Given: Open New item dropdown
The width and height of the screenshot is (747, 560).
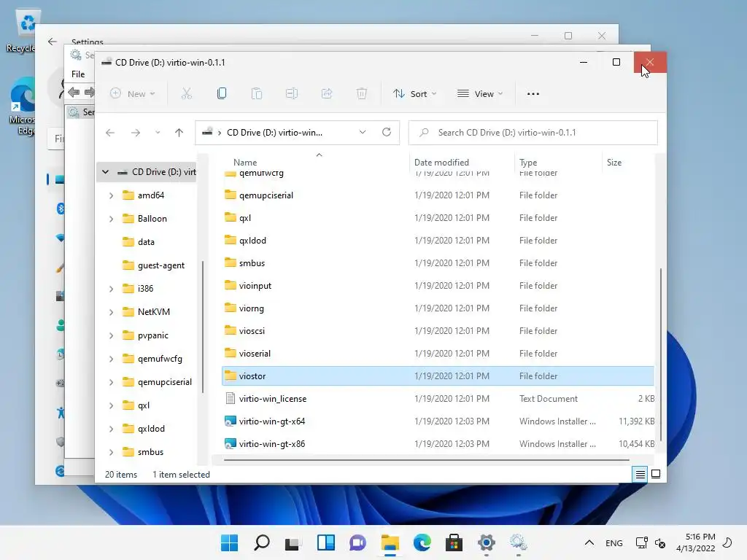Looking at the screenshot, I should click(133, 94).
